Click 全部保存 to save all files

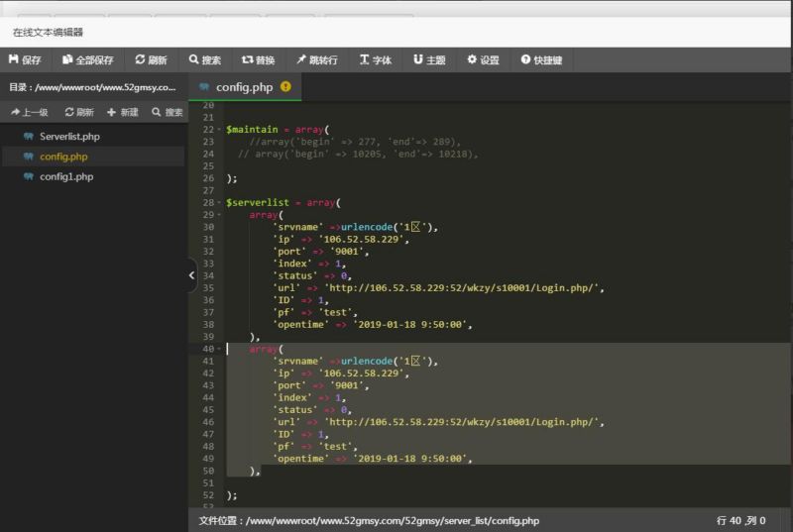[x=88, y=60]
